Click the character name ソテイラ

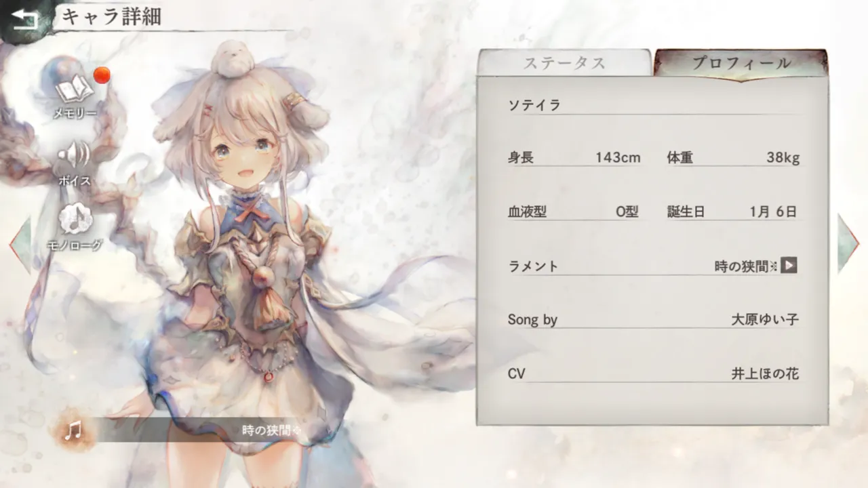click(x=534, y=104)
